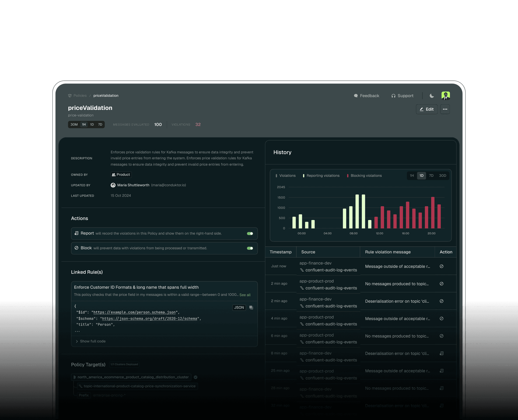Click the Product owner tag
This screenshot has height=420, width=518.
(121, 175)
